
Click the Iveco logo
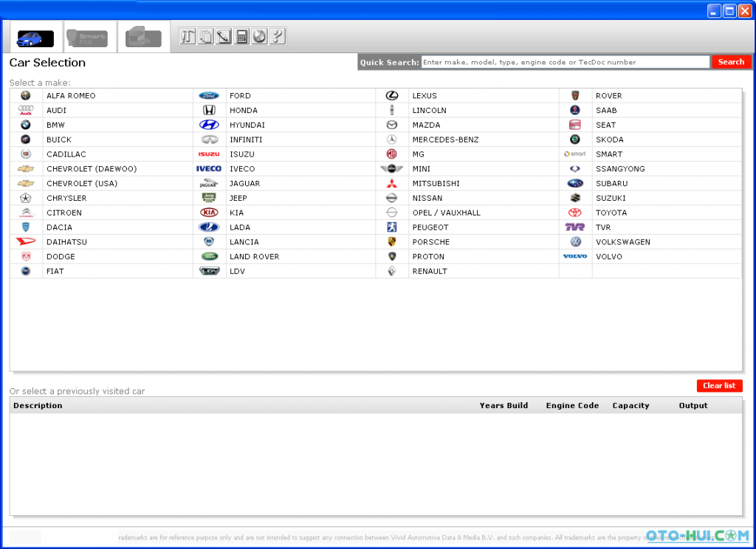209,169
